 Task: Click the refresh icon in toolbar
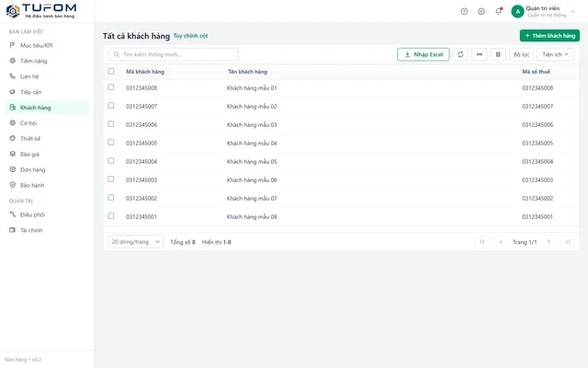460,54
